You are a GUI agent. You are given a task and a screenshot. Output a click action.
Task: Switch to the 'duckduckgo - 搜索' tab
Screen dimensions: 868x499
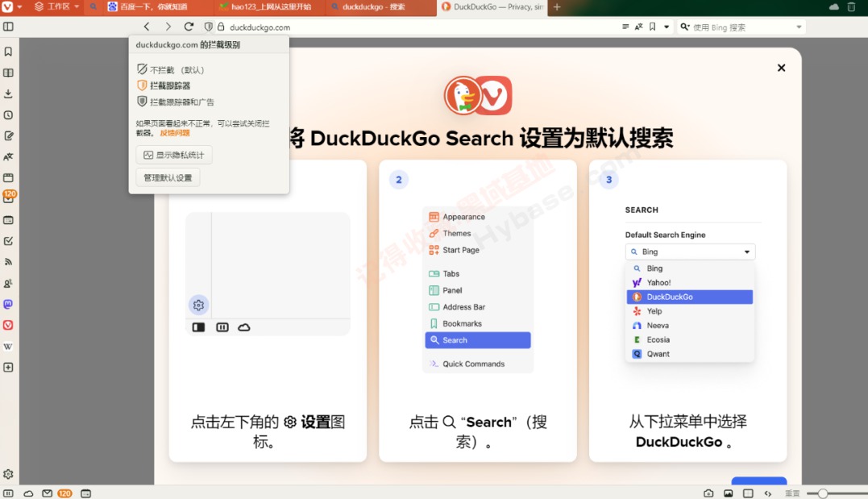click(381, 6)
